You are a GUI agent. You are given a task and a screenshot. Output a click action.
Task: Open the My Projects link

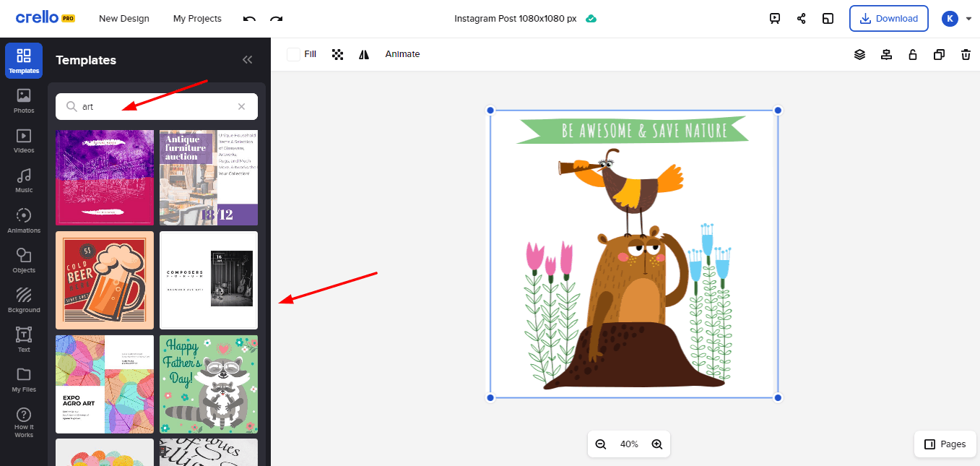pyautogui.click(x=197, y=19)
